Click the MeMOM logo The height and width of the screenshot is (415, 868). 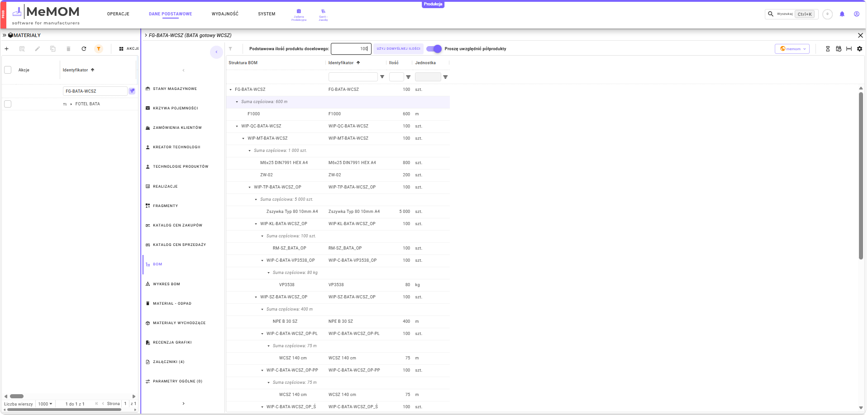(46, 15)
